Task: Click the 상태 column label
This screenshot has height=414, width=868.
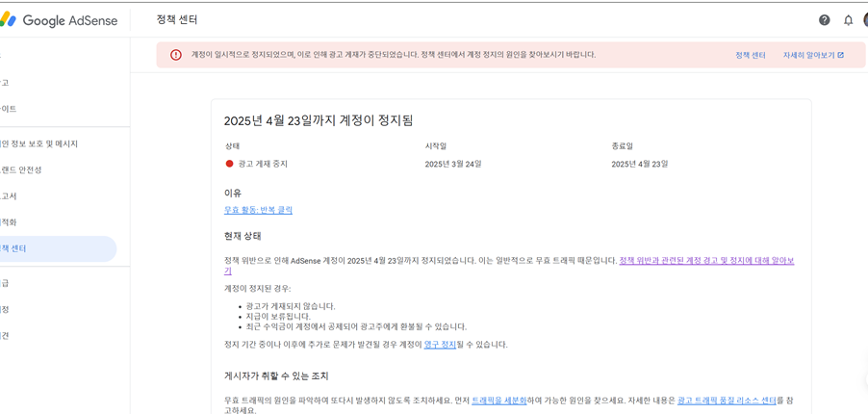Action: [233, 146]
